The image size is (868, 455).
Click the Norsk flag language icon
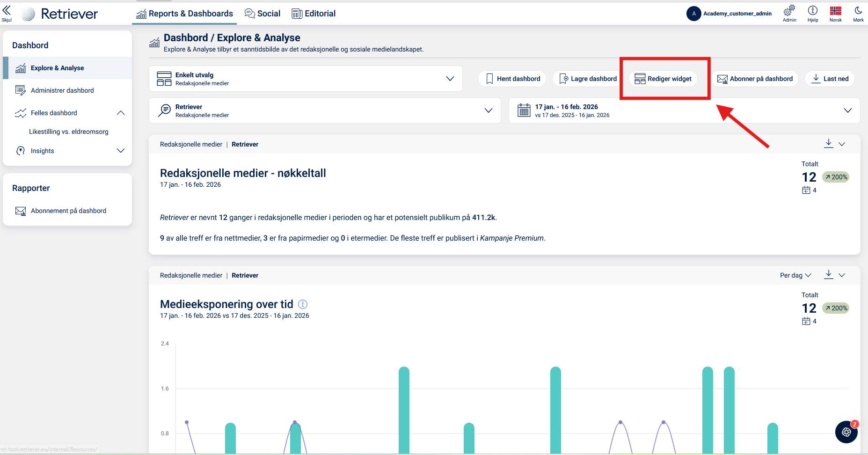pyautogui.click(x=836, y=11)
